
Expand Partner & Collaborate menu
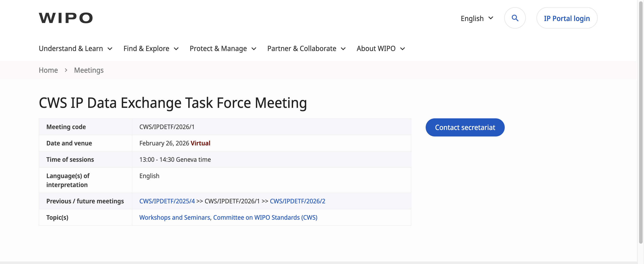click(301, 49)
